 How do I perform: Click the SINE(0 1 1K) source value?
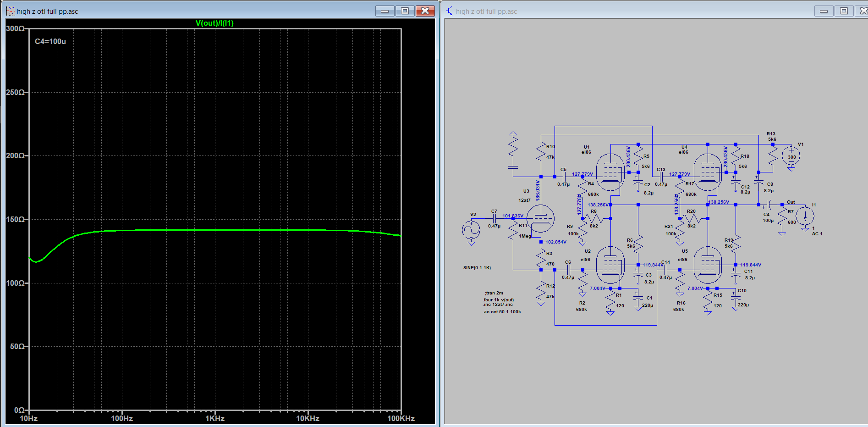point(477,268)
